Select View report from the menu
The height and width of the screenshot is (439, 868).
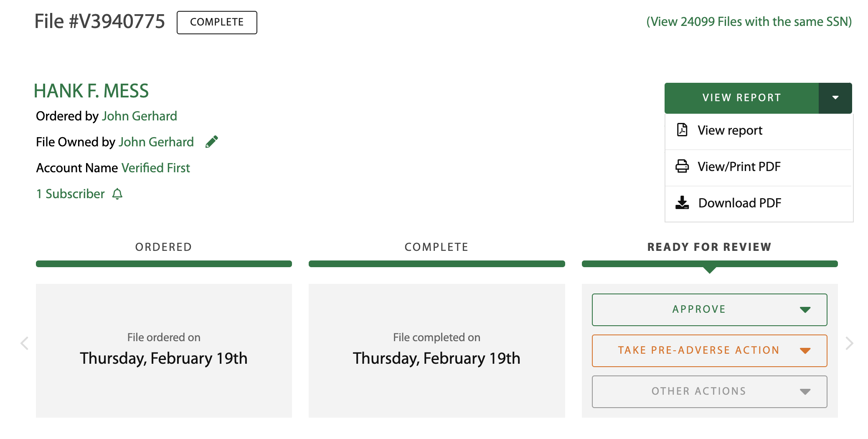tap(729, 130)
